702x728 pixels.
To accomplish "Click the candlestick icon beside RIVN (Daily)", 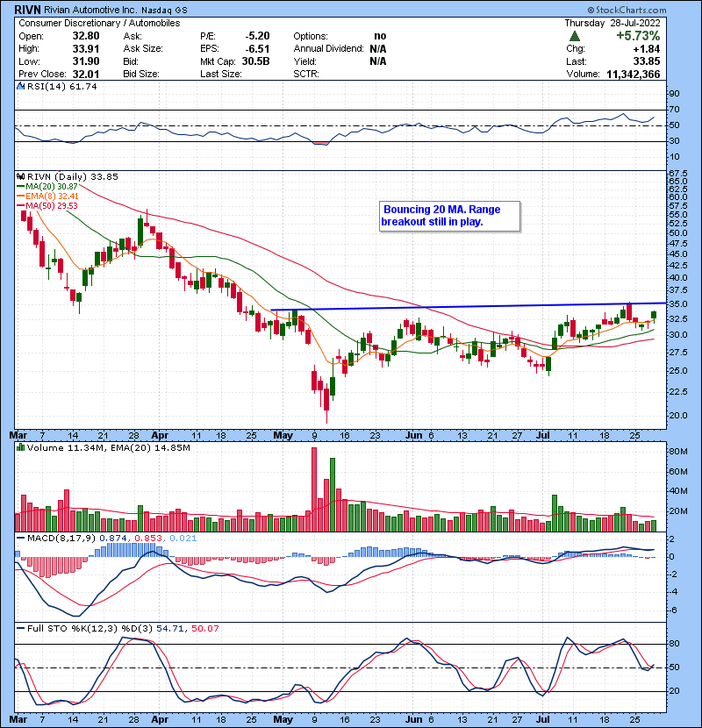I will click(20, 176).
